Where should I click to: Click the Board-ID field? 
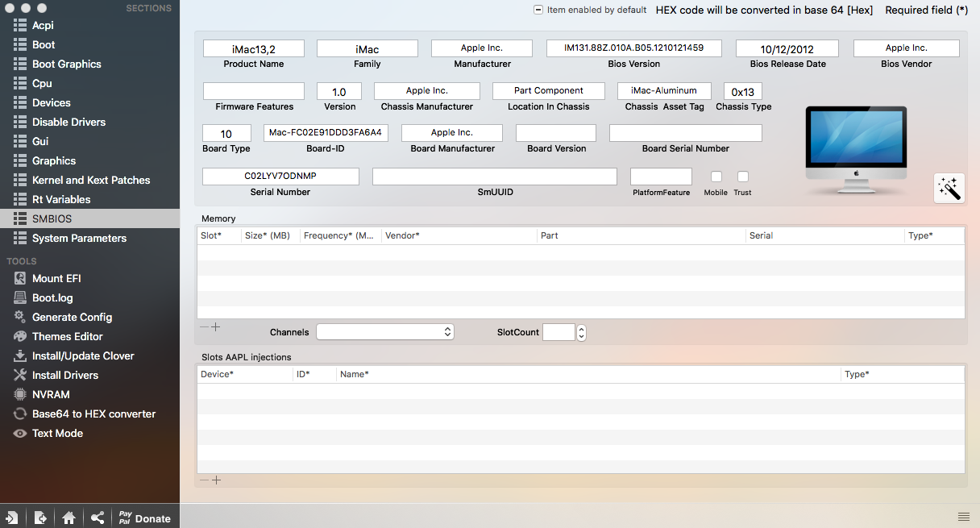click(x=326, y=133)
